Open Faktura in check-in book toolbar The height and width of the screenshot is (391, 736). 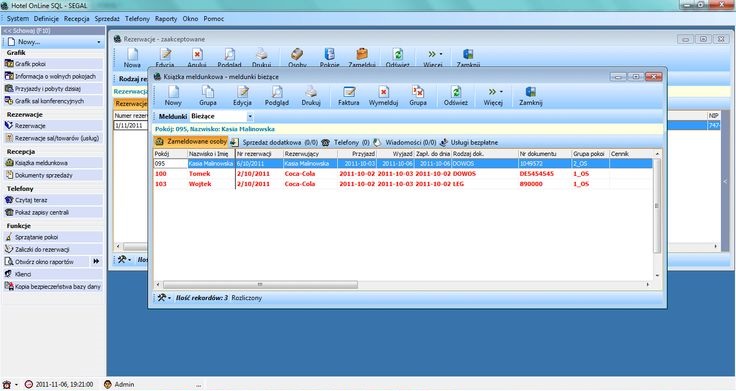[348, 96]
